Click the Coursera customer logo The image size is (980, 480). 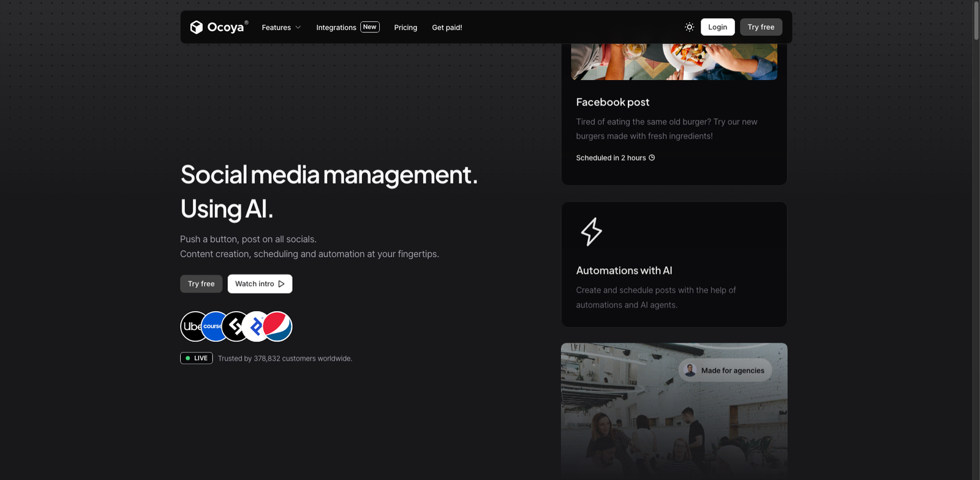[213, 326]
